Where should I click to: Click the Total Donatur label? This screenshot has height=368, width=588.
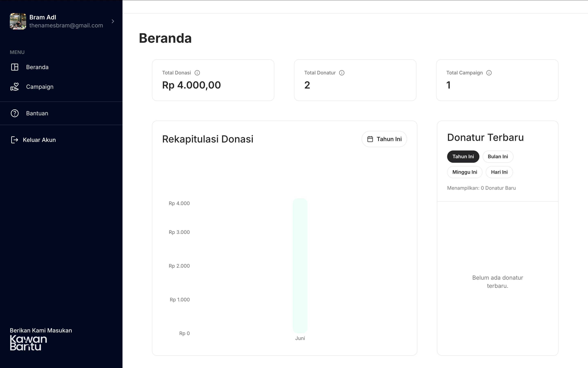click(x=320, y=73)
